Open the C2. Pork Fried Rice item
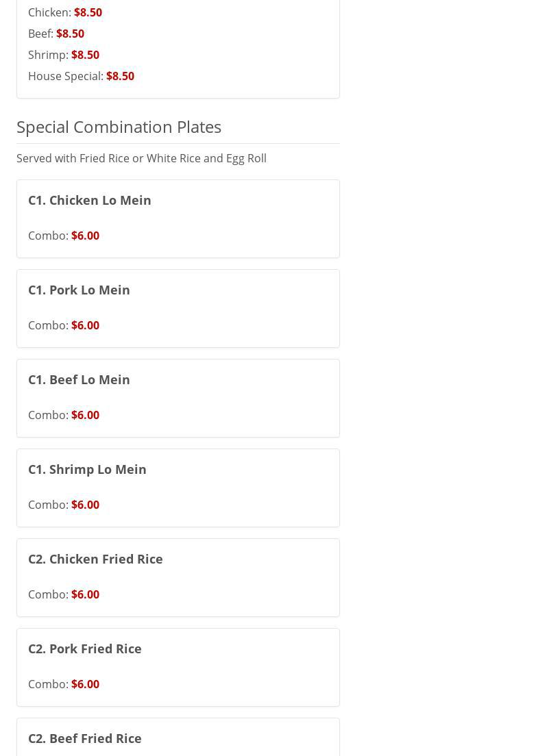538x756 pixels. point(85,648)
